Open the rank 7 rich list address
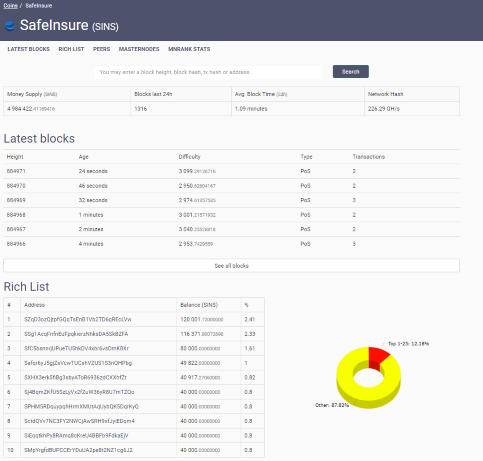Viewport: 483px width, 461px height. tap(81, 406)
